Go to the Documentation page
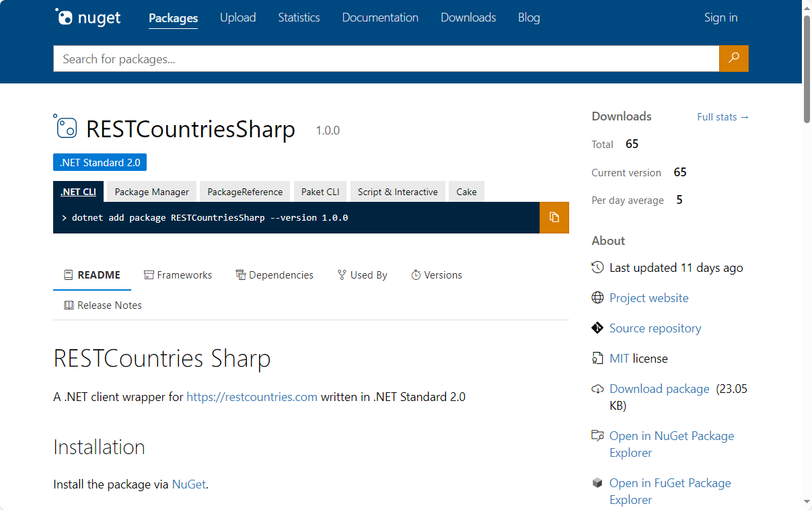This screenshot has height=510, width=812. click(380, 17)
